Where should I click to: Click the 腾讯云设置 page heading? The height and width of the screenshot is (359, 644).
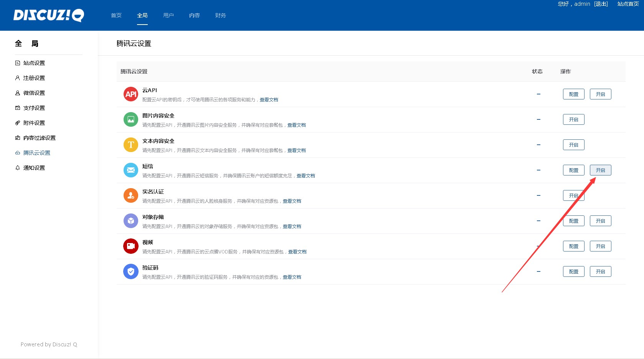click(134, 43)
